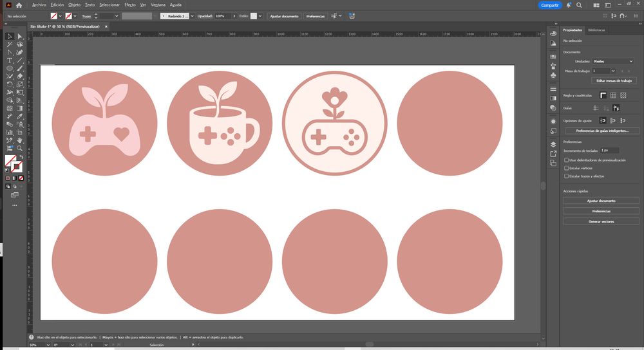Check Usar delimitadores de previsualización
The width and height of the screenshot is (644, 350).
click(566, 160)
